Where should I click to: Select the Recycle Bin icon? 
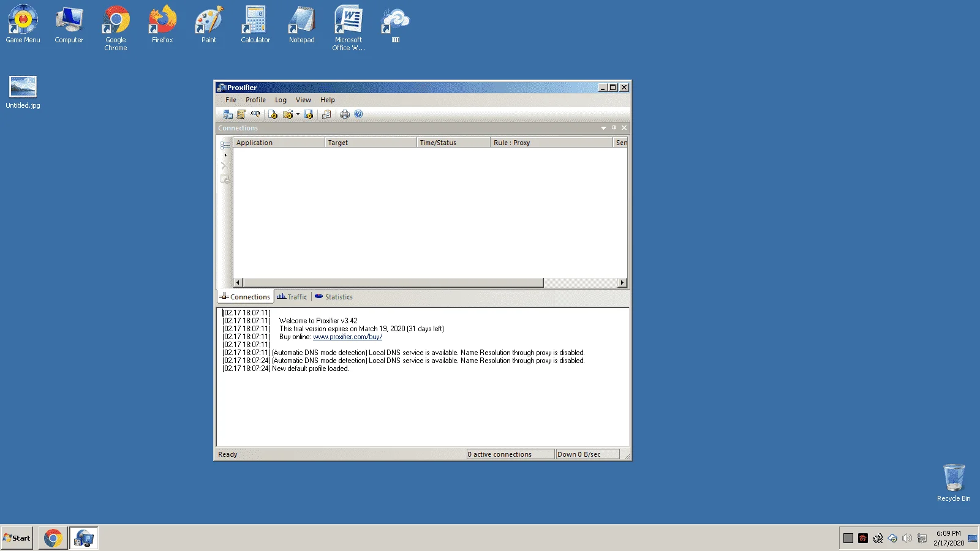[954, 483]
